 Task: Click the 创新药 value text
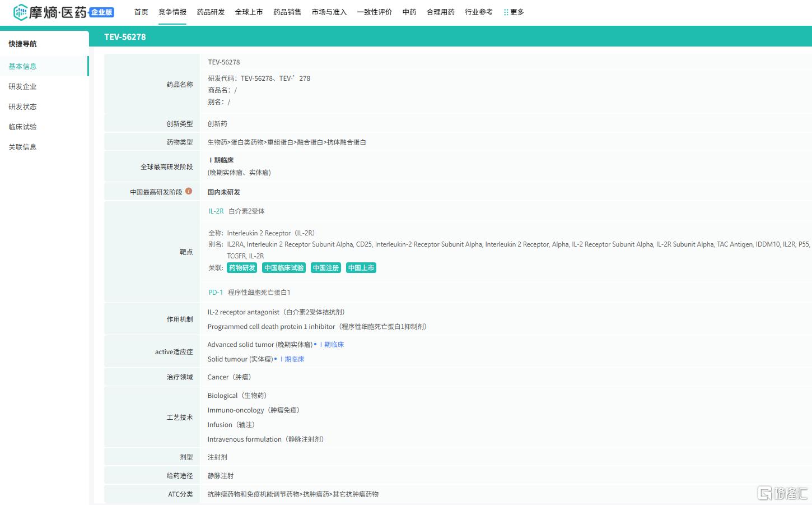click(x=217, y=124)
